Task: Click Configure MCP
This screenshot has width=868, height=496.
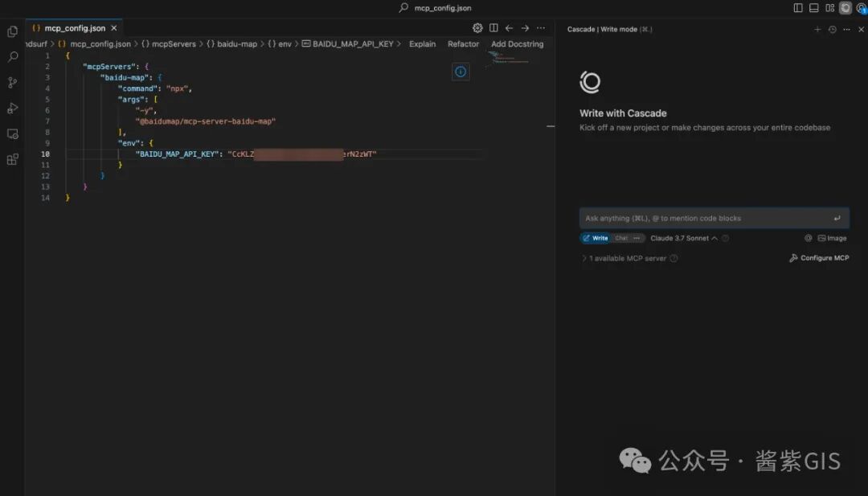Action: click(x=819, y=258)
